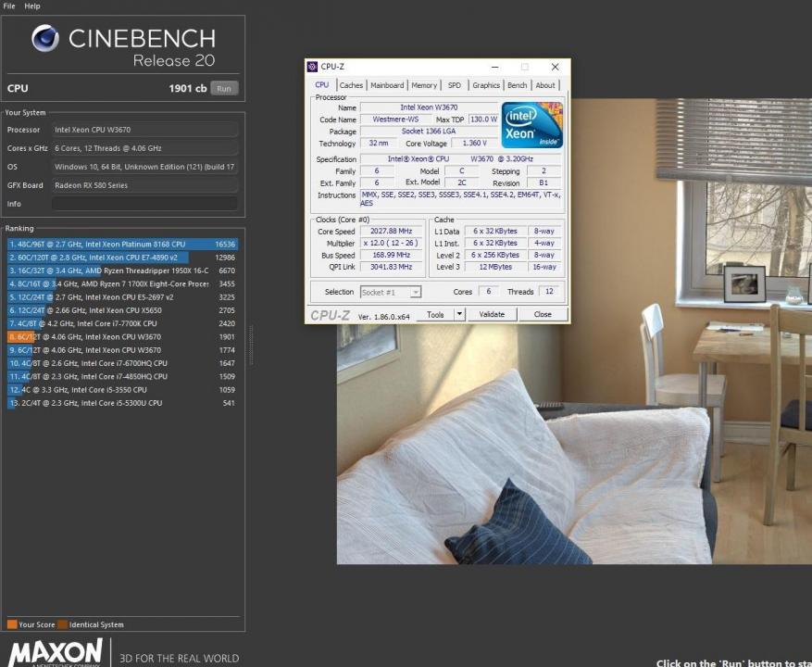The image size is (812, 667).
Task: Open the Mainboard tab in CPU-Z
Action: coord(387,85)
